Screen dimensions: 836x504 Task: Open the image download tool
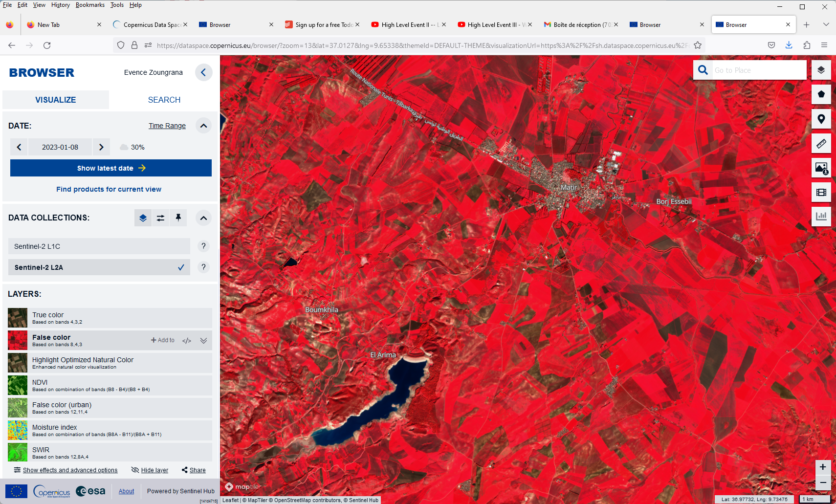point(821,168)
